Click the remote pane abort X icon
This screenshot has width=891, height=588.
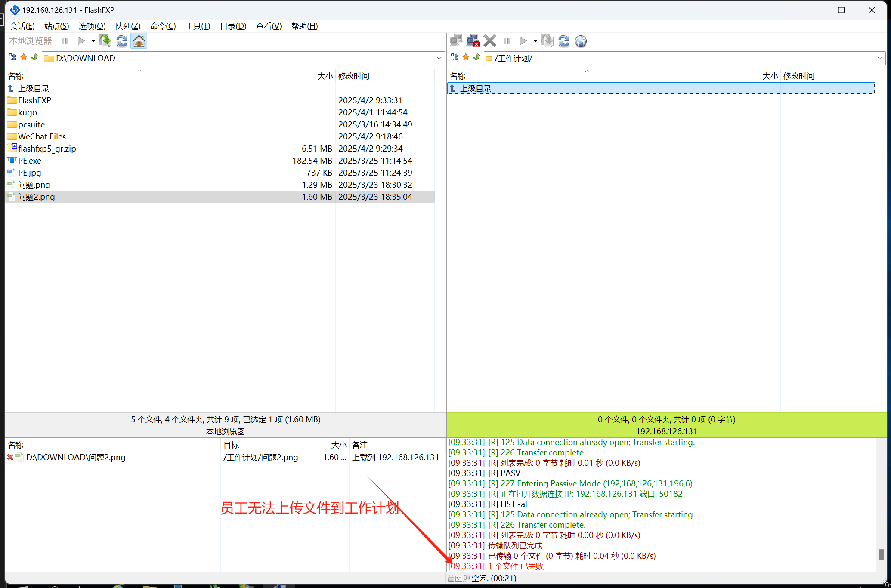[x=489, y=41]
